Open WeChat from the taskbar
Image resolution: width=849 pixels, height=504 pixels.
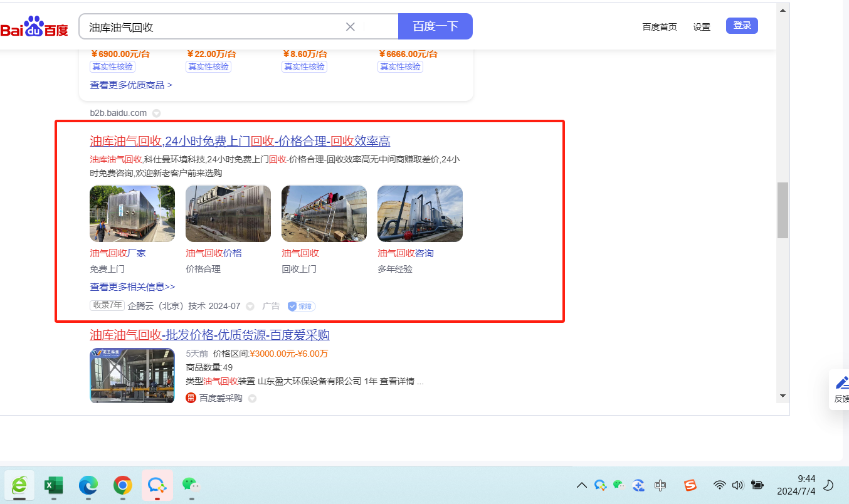(x=191, y=485)
